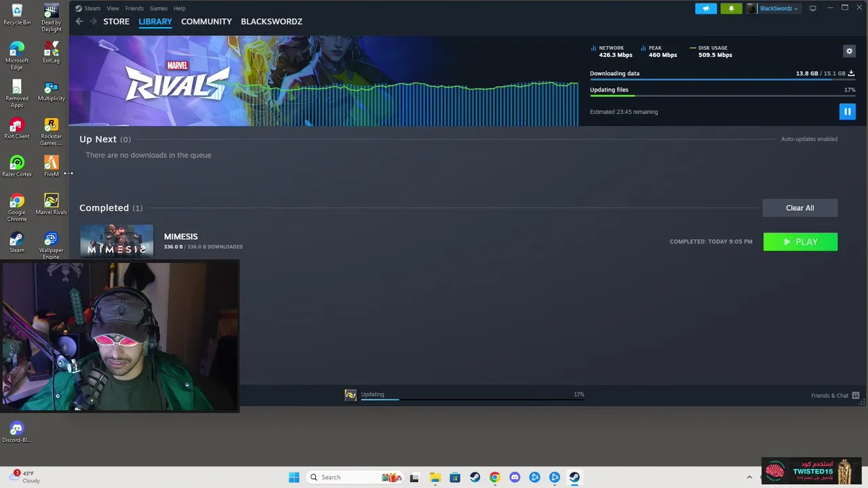Open the STORE tab
The image size is (868, 488).
pyautogui.click(x=116, y=22)
